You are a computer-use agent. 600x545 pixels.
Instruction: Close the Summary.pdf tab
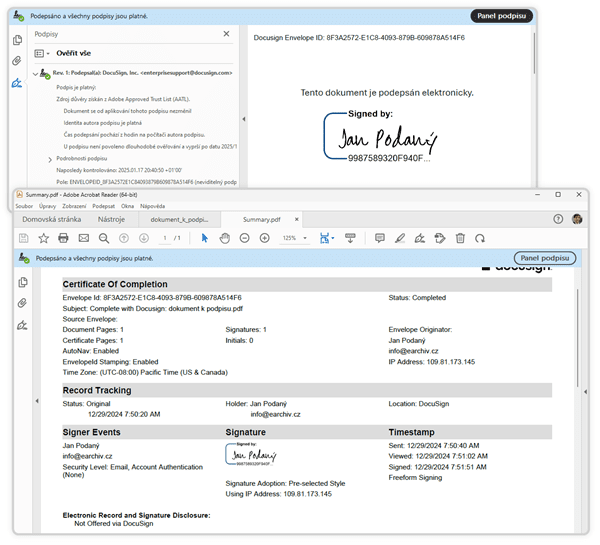[x=297, y=219]
